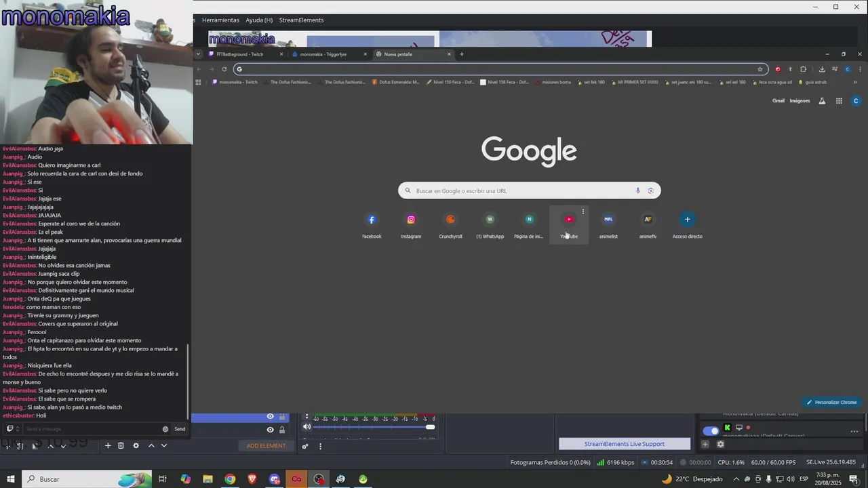Open OBS Herramientas menu
Image resolution: width=868 pixels, height=488 pixels.
tap(220, 20)
